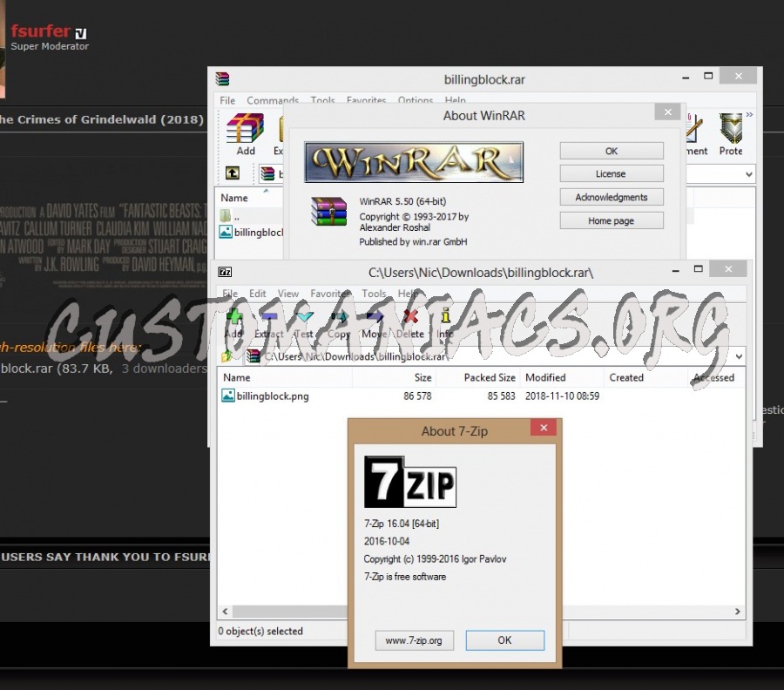The height and width of the screenshot is (690, 784).
Task: Click the block.rar attachment link
Action: pyautogui.click(x=26, y=369)
